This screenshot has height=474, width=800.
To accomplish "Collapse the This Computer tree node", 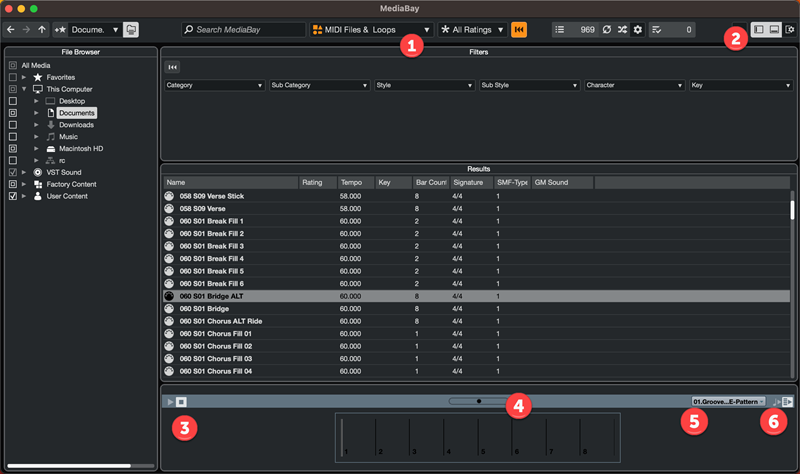I will (x=24, y=89).
